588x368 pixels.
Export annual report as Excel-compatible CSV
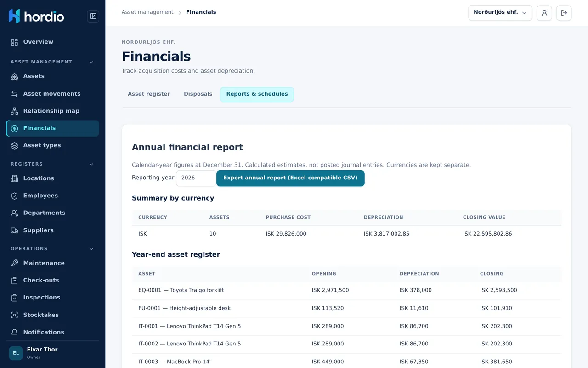click(290, 178)
